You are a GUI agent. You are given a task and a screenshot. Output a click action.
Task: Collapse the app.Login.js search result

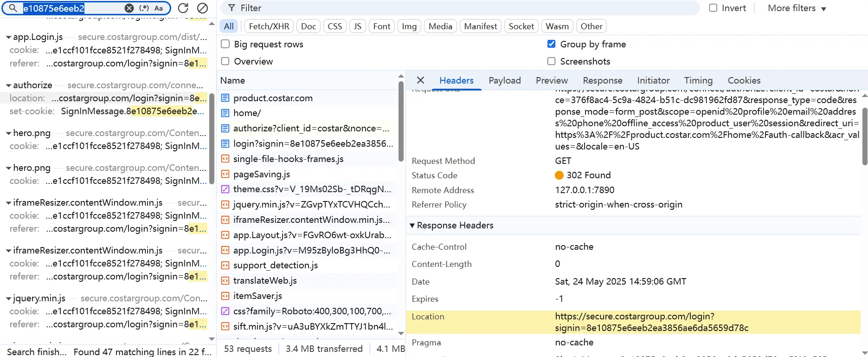(x=9, y=37)
